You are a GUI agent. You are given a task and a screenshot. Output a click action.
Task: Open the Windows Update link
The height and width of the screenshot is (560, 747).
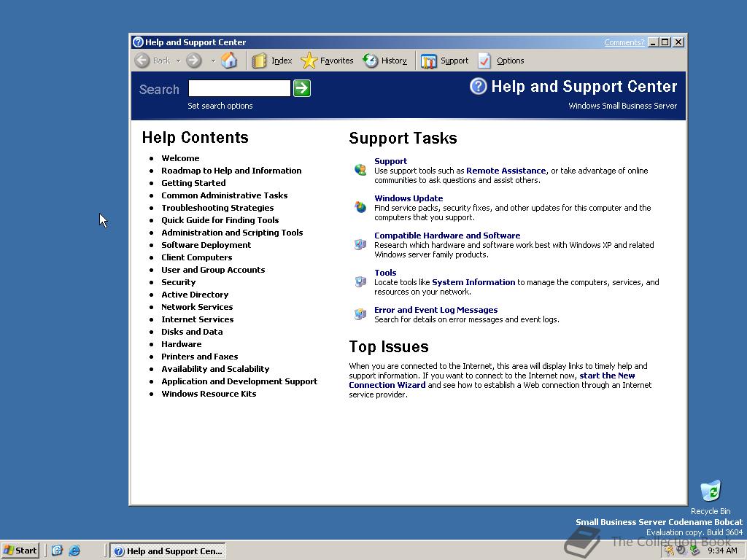pos(409,198)
